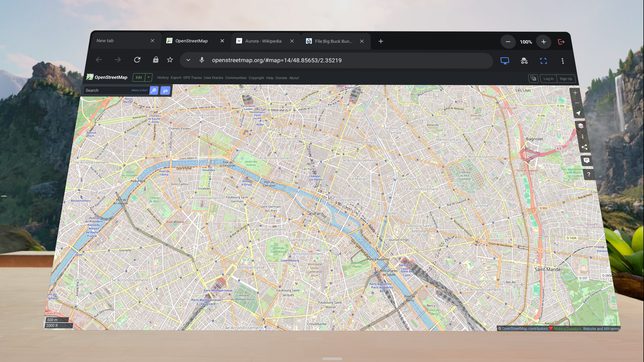Query map features with the question mark

(588, 174)
